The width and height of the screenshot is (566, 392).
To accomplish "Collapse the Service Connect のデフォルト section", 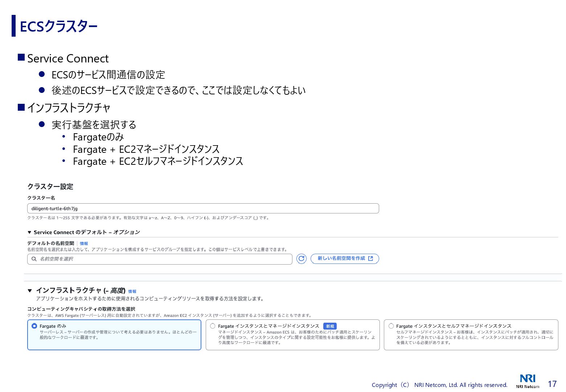I will (29, 232).
